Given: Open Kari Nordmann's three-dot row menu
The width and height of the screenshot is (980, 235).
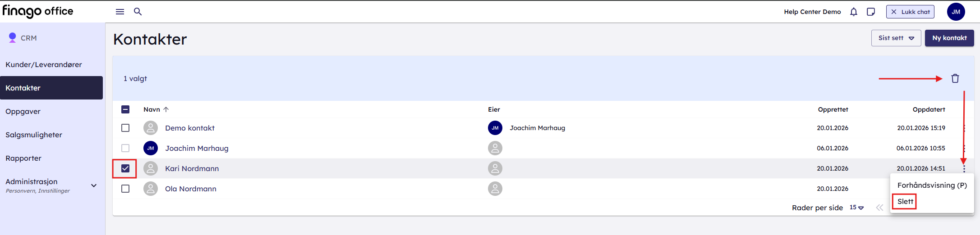Looking at the screenshot, I should click(964, 168).
